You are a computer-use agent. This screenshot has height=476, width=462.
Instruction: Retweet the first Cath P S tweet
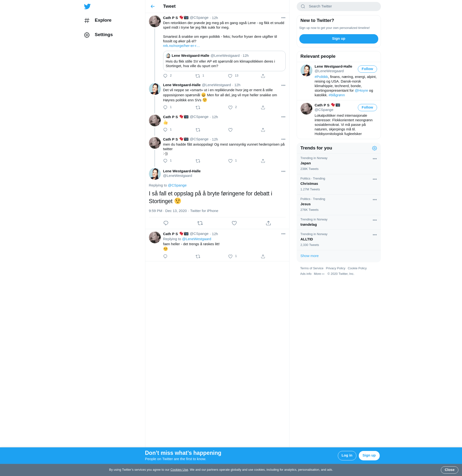pos(198,76)
